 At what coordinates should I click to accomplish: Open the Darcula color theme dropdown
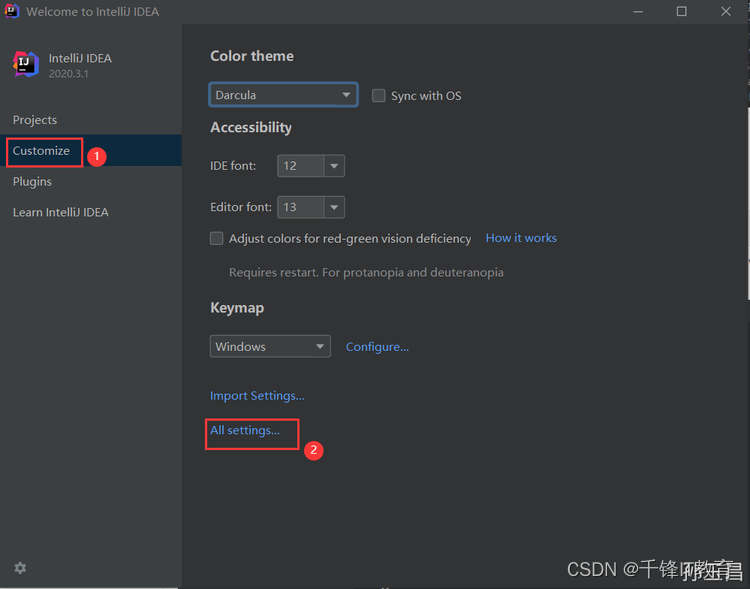[x=283, y=95]
